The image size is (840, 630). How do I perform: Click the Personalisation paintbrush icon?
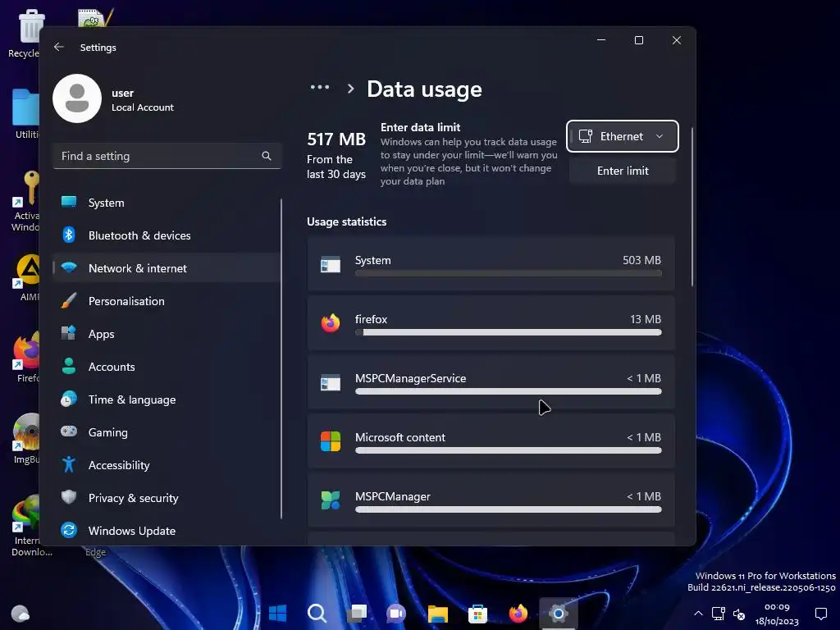(x=69, y=300)
